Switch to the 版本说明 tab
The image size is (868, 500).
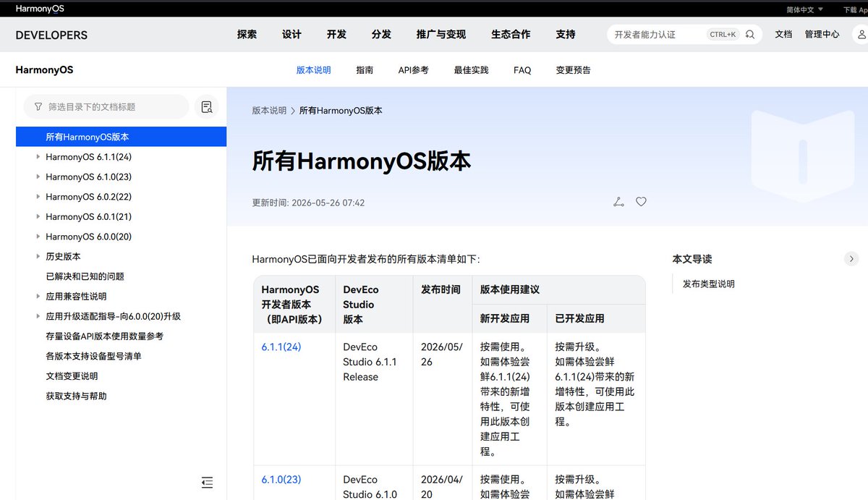point(313,70)
